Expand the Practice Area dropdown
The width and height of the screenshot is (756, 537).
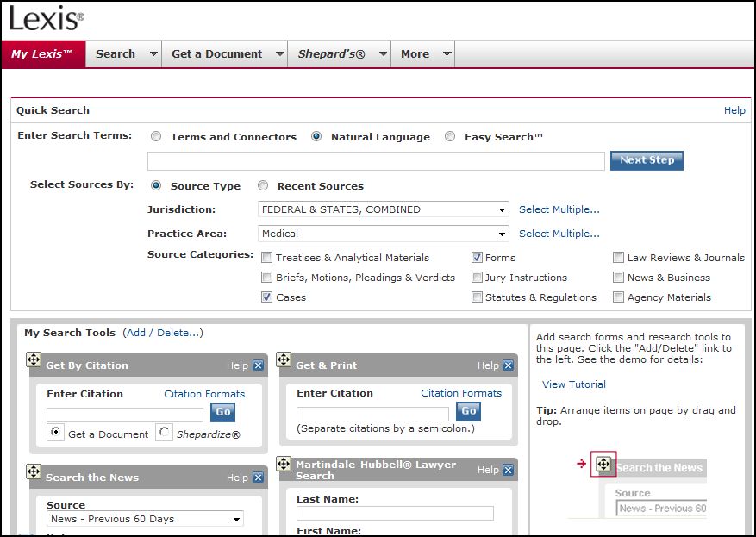502,234
